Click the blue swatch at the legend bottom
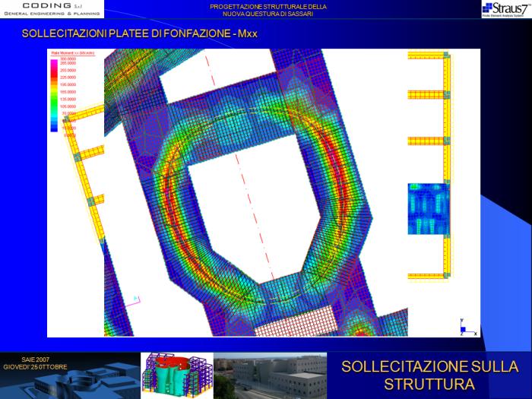Viewport: 532px width, 399px height. click(x=54, y=129)
